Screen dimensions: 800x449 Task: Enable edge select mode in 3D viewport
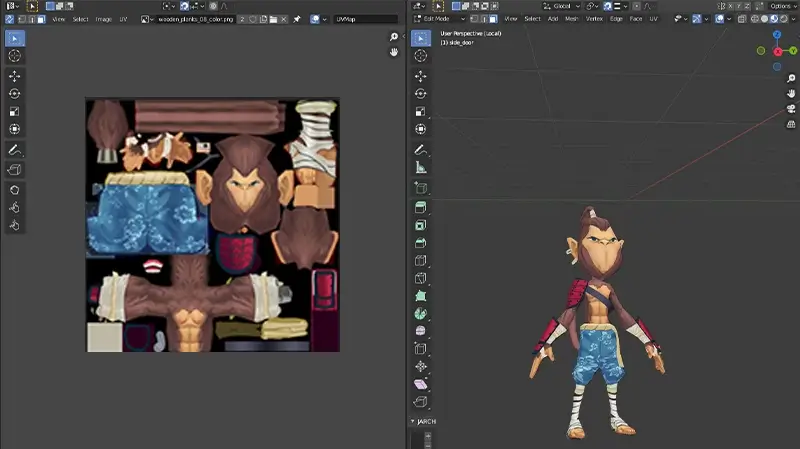point(484,19)
